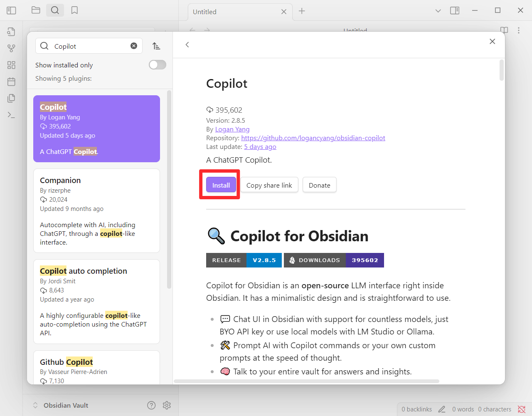
Task: Open the bookmarks icon in sidebar header
Action: (x=74, y=10)
